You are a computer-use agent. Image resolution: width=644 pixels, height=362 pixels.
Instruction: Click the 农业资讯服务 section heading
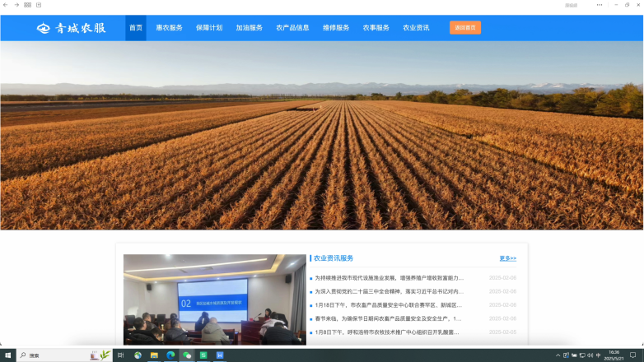tap(333, 258)
